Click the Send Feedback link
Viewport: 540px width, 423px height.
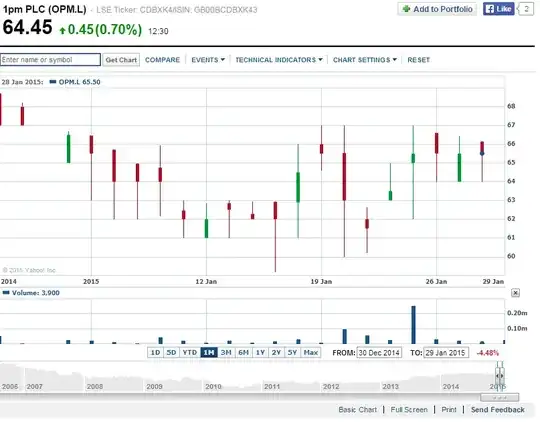click(x=498, y=410)
